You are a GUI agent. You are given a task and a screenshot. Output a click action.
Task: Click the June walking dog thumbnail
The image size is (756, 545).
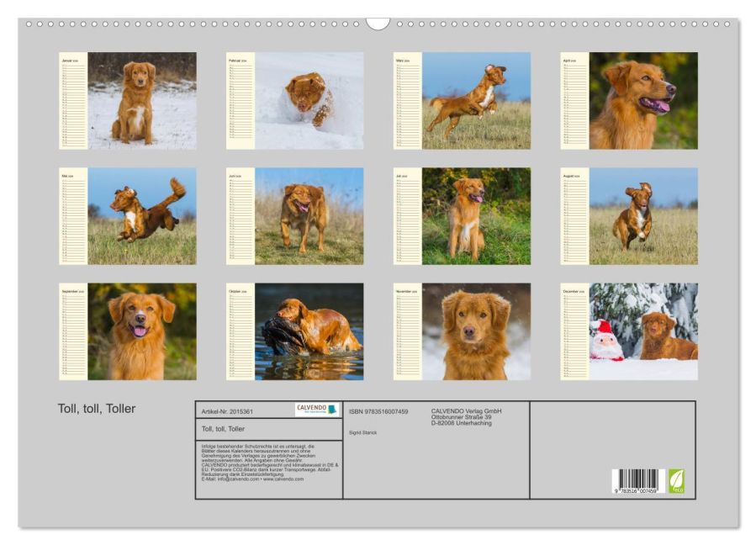295,216
